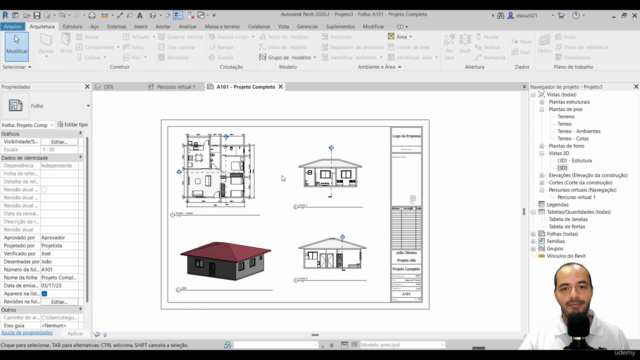The height and width of the screenshot is (360, 640).
Task: Click the Tag by Category icon in quick access toolbar
Action: click(130, 16)
